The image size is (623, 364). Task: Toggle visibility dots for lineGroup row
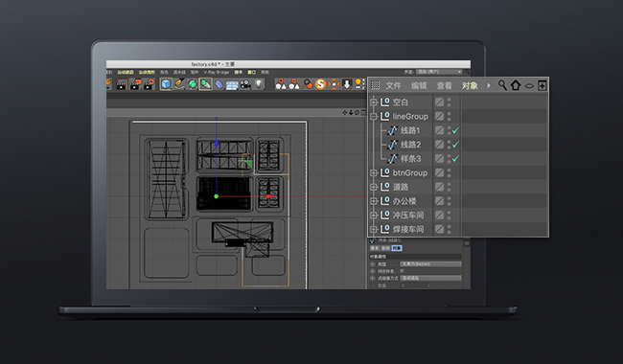tap(450, 116)
